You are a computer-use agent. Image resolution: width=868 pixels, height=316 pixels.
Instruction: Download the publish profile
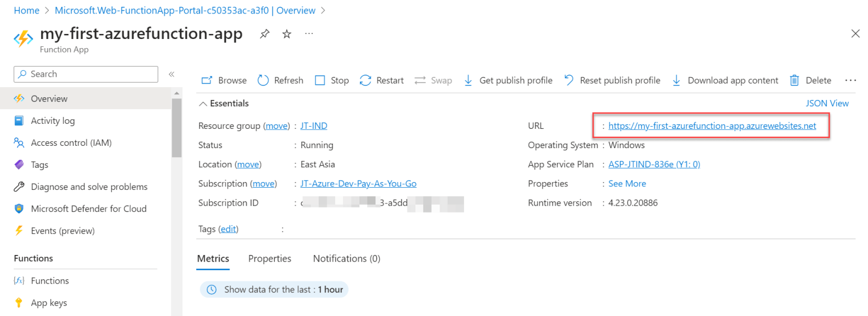point(507,80)
